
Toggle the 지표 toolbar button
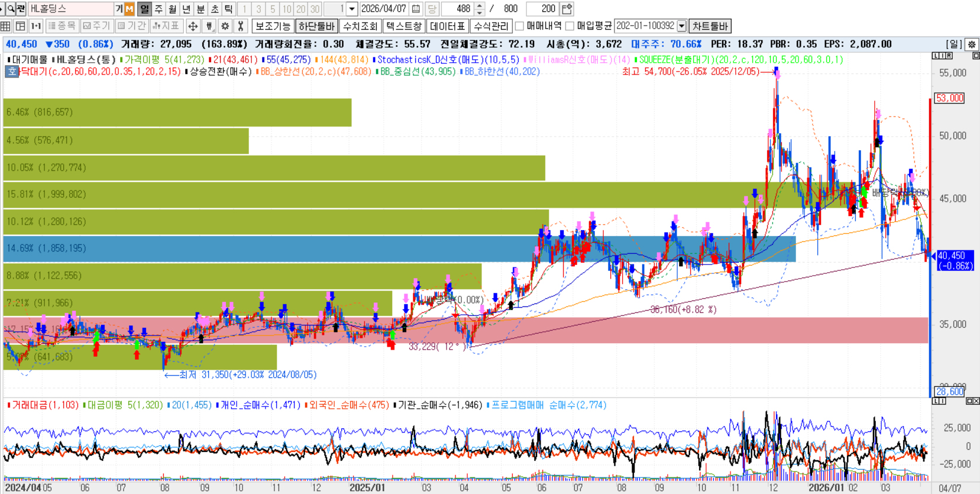click(x=166, y=26)
